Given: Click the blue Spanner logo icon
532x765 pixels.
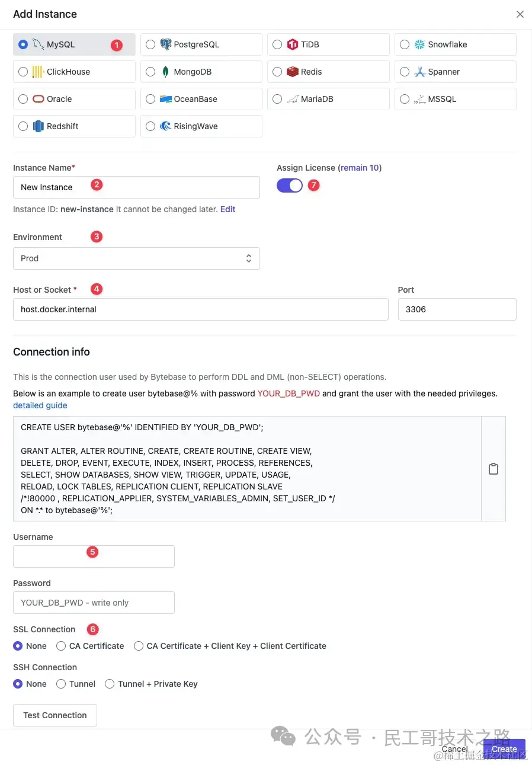Looking at the screenshot, I should (419, 72).
